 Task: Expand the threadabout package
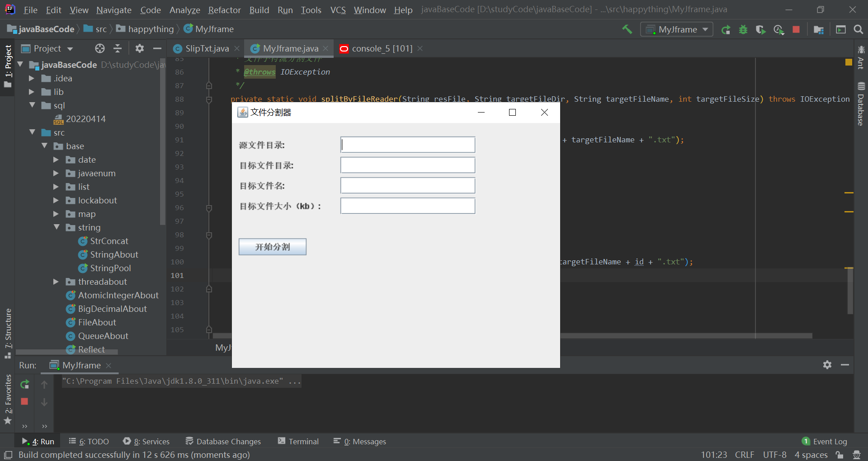[56, 282]
